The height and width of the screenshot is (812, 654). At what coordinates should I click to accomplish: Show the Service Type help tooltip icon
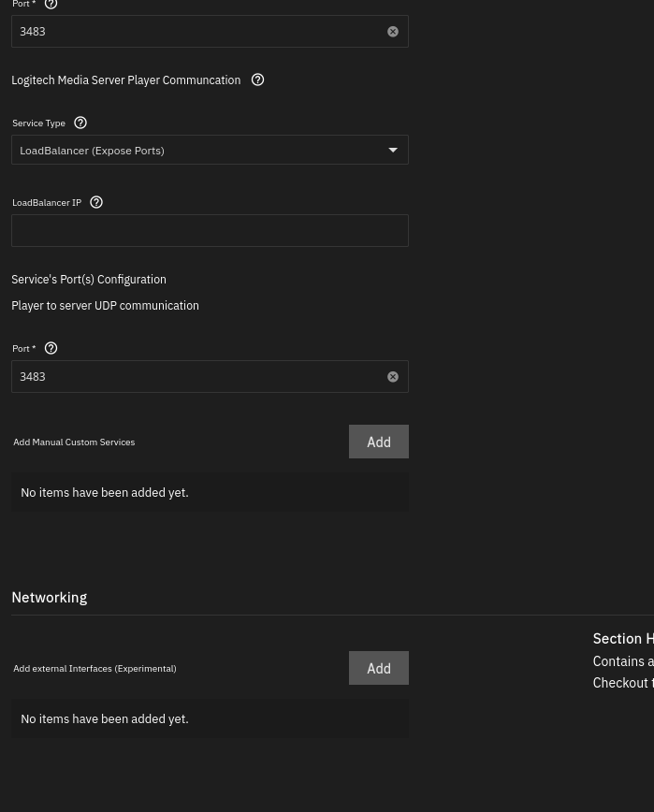click(x=80, y=123)
